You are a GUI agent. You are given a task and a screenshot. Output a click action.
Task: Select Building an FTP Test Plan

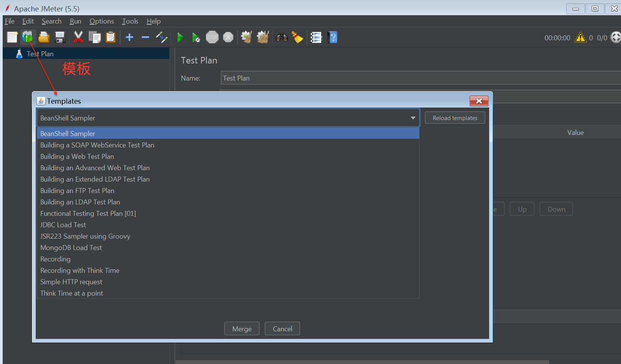(x=228, y=190)
